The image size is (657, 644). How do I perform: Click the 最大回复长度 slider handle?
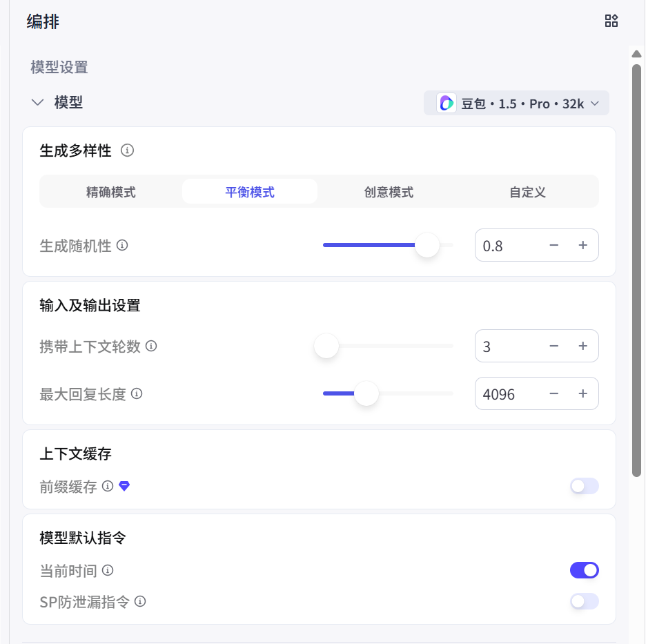click(366, 394)
